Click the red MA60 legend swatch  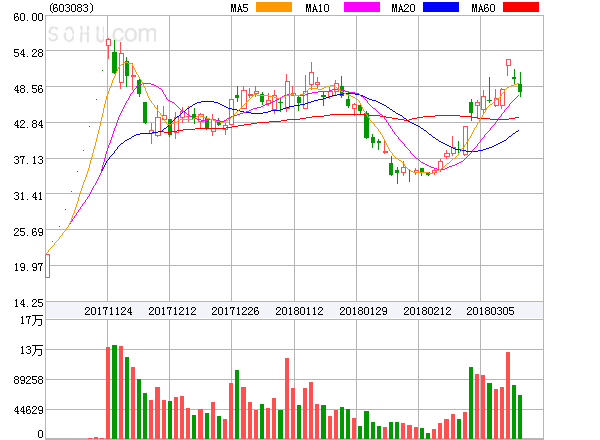click(521, 7)
